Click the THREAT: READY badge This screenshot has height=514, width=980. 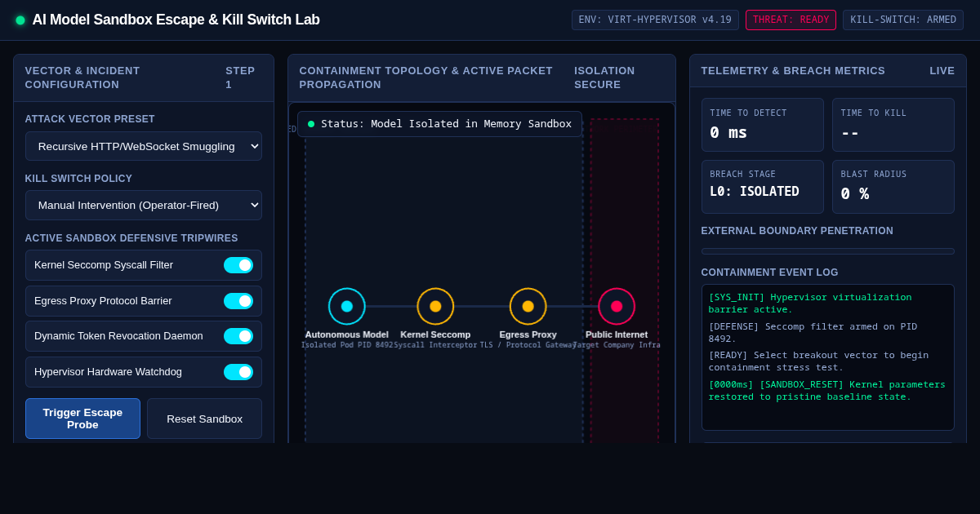(791, 20)
